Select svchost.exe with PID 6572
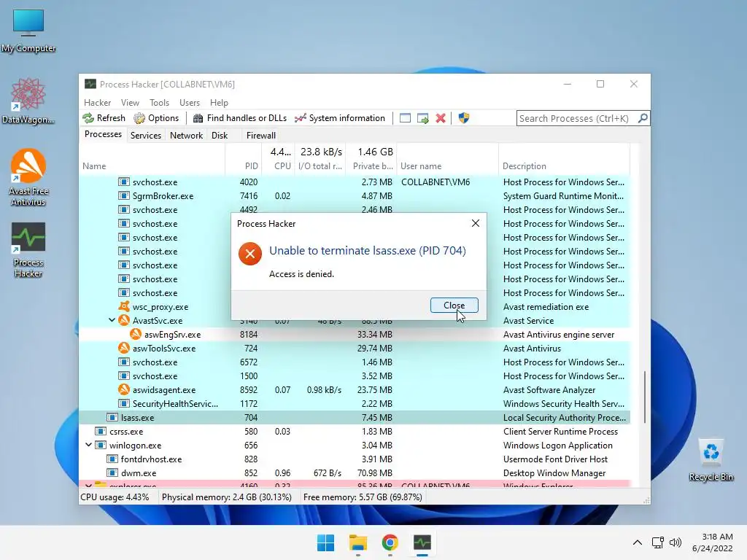 point(355,362)
